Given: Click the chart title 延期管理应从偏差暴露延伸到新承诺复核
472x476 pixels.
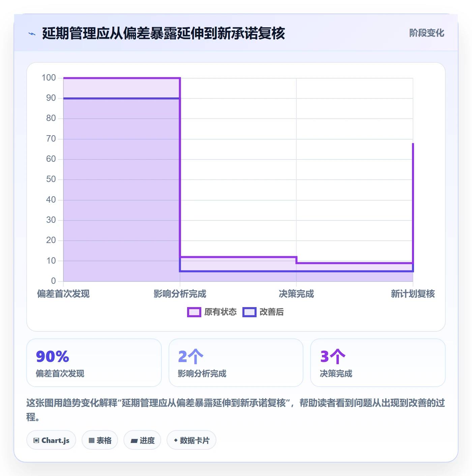Looking at the screenshot, I should click(164, 33).
